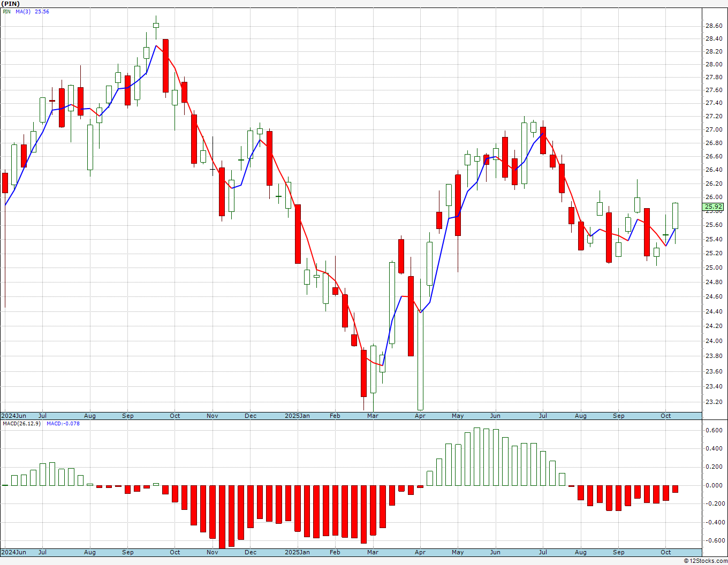728x565 pixels.
Task: Click the 2024Jun label on the MACD time axis
Action: pos(14,552)
